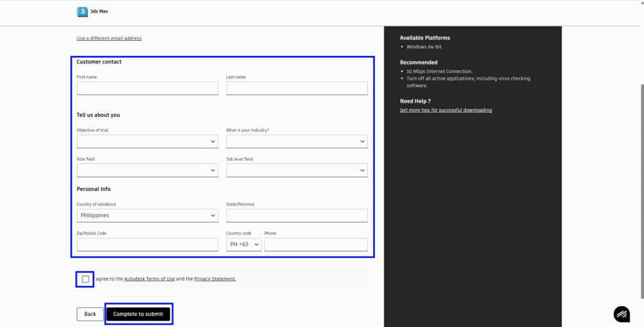Select the Zip/Postal Code field
Screen dimensions: 644x327
(147, 245)
